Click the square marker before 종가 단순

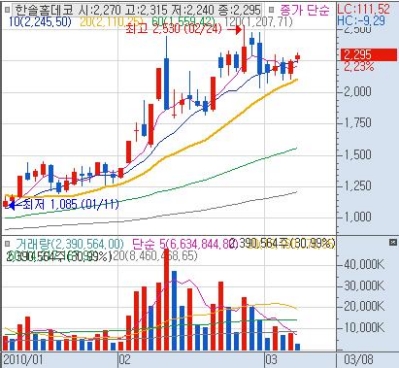coord(272,9)
